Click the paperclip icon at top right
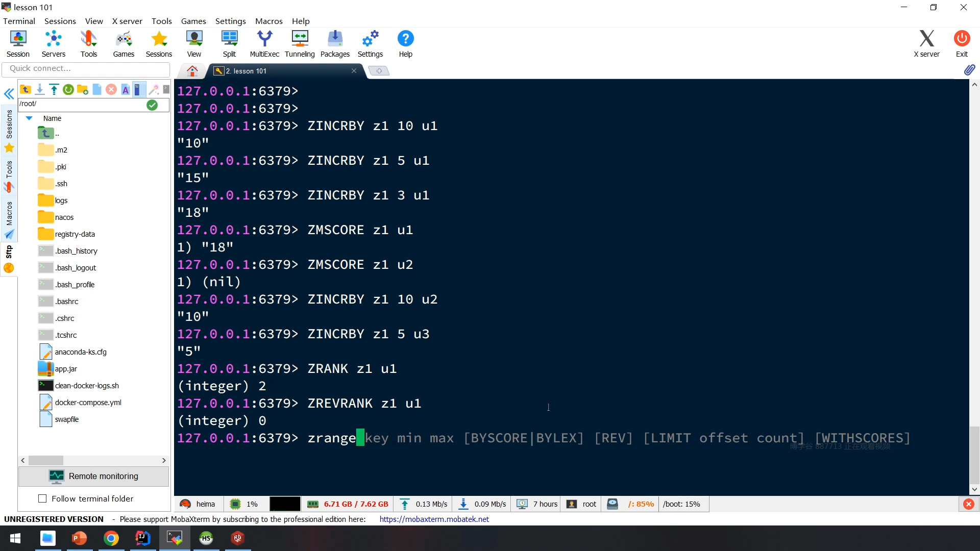 (969, 70)
